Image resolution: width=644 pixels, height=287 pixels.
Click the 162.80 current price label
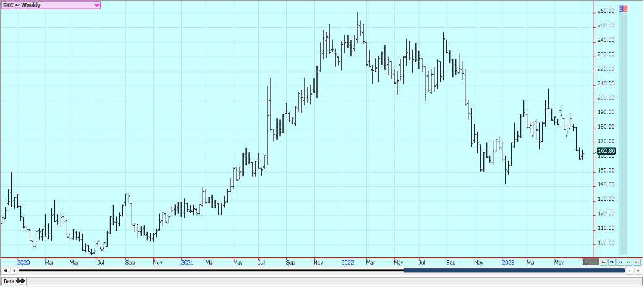pyautogui.click(x=606, y=151)
